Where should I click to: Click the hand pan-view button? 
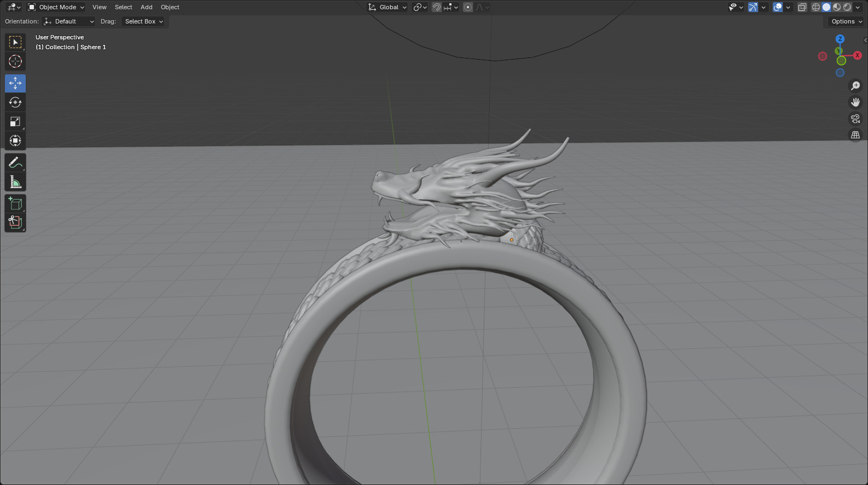tap(855, 102)
